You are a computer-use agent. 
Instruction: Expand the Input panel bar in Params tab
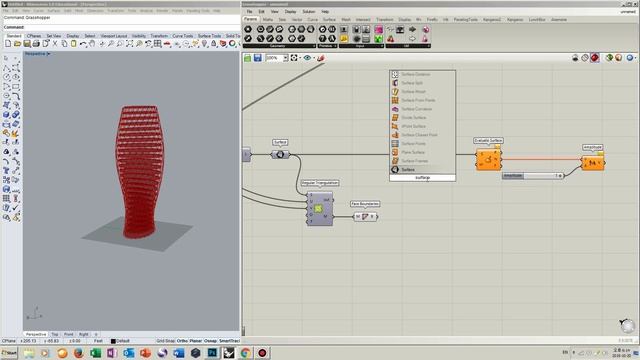coord(361,46)
